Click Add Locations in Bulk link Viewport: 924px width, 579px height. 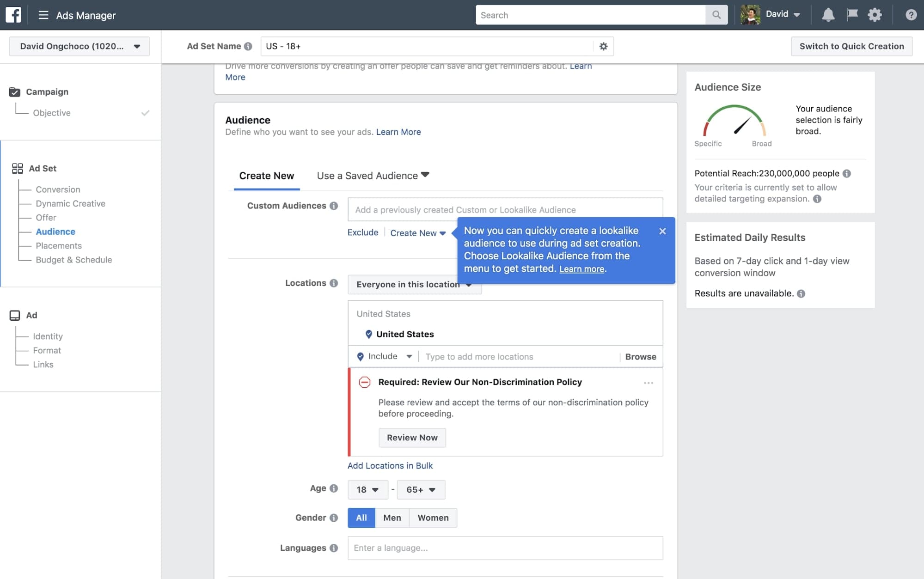tap(390, 465)
